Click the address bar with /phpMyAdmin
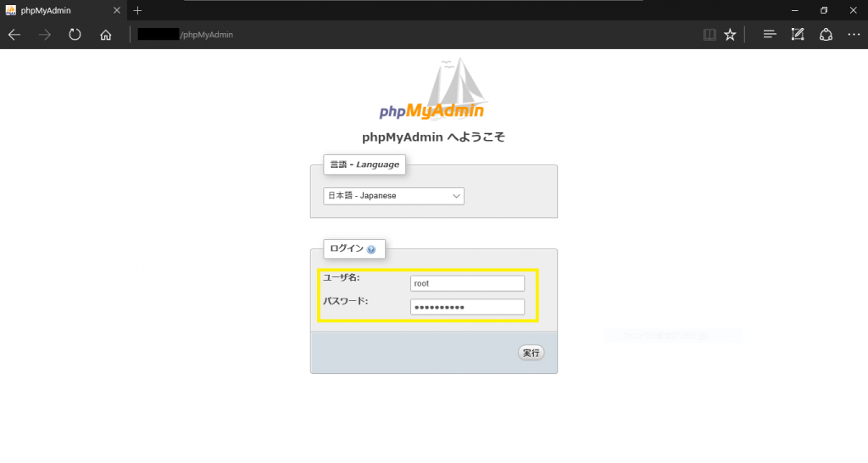 (x=409, y=34)
